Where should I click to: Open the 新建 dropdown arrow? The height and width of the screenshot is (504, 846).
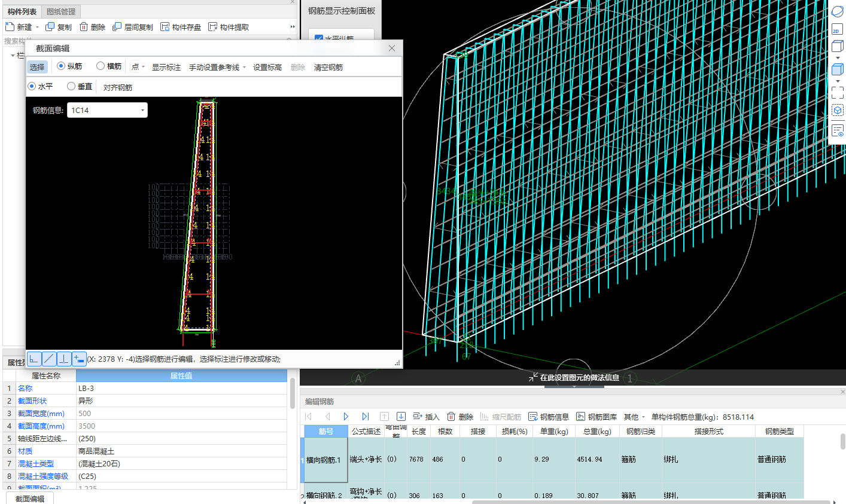click(37, 27)
